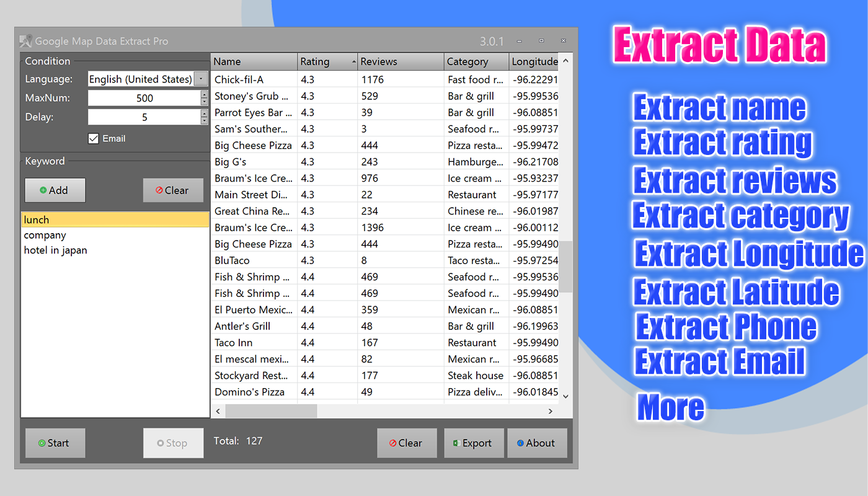Clear the results table with bottom Clear button
Viewport: 868px width, 496px height.
(407, 443)
